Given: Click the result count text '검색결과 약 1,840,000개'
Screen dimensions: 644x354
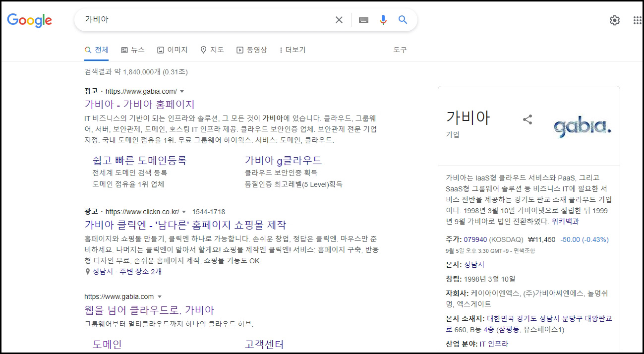Looking at the screenshot, I should [122, 72].
